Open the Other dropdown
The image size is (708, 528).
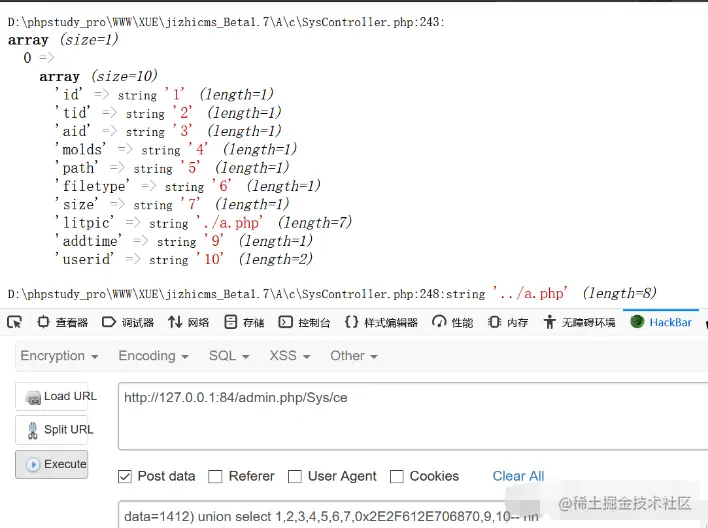(354, 356)
